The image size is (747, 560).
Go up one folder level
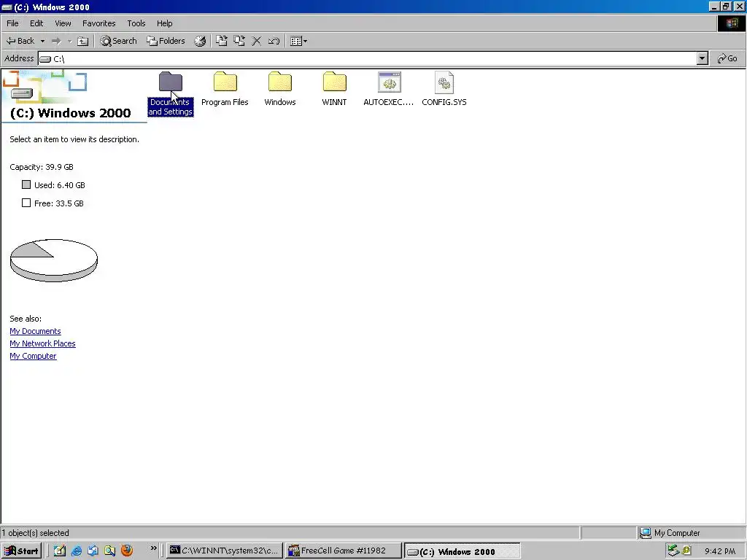83,41
